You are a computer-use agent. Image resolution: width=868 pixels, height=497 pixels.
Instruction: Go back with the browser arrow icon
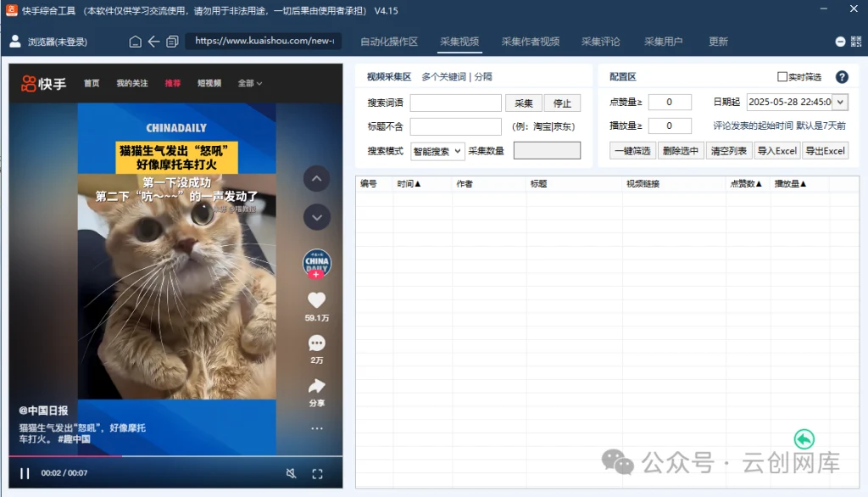[154, 42]
